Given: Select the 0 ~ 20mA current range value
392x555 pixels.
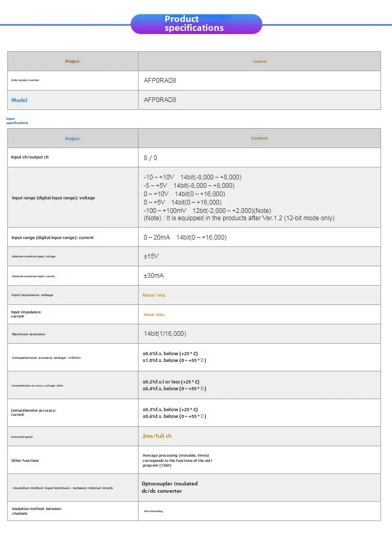Looking at the screenshot, I should tap(185, 237).
